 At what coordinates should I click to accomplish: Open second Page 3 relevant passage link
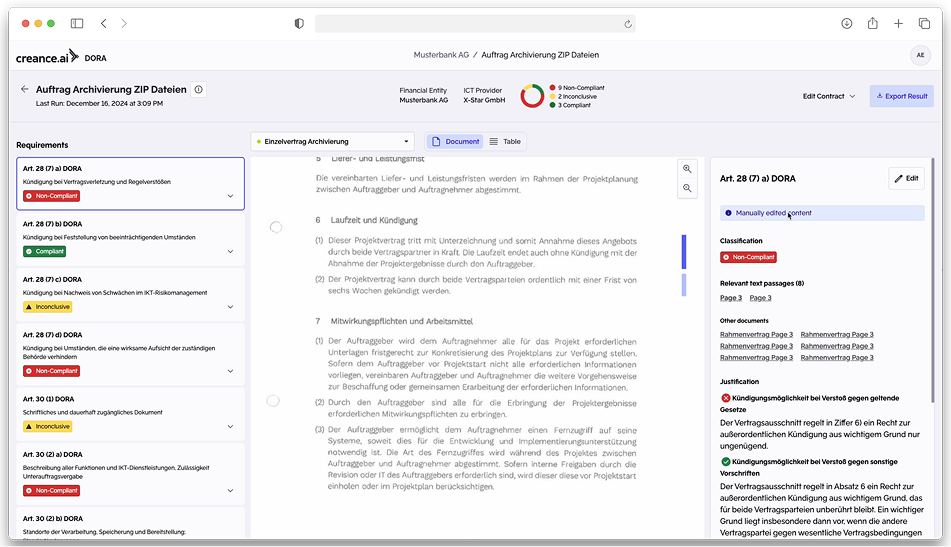pos(761,298)
